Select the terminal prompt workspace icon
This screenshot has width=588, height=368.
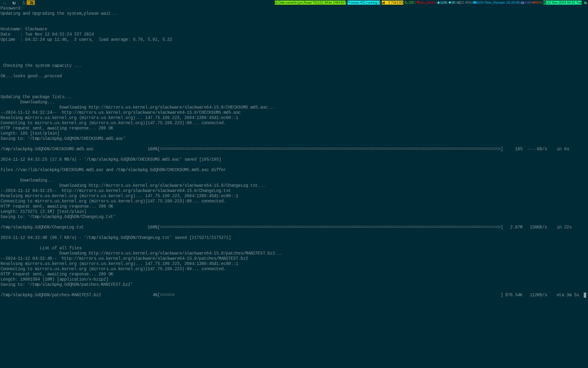(4, 2)
